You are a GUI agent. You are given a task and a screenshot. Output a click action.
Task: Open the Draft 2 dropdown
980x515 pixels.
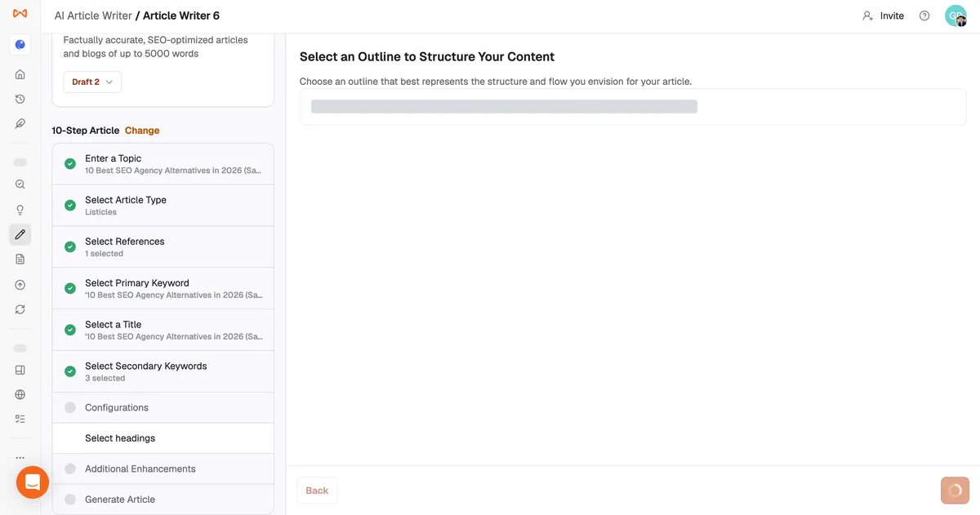tap(92, 82)
